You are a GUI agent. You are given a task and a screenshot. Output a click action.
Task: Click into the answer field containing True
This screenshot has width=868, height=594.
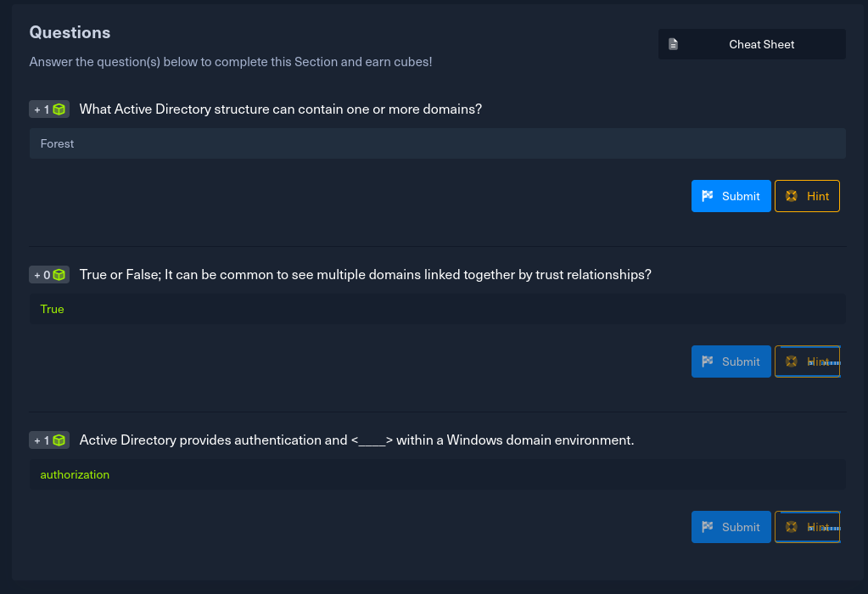(437, 309)
